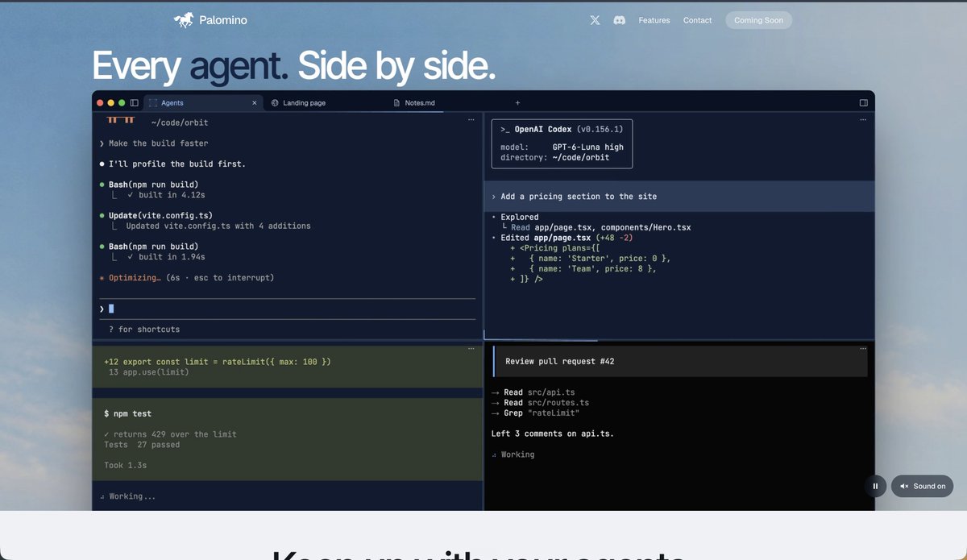
Task: Click the Palomino horse logo
Action: point(184,20)
